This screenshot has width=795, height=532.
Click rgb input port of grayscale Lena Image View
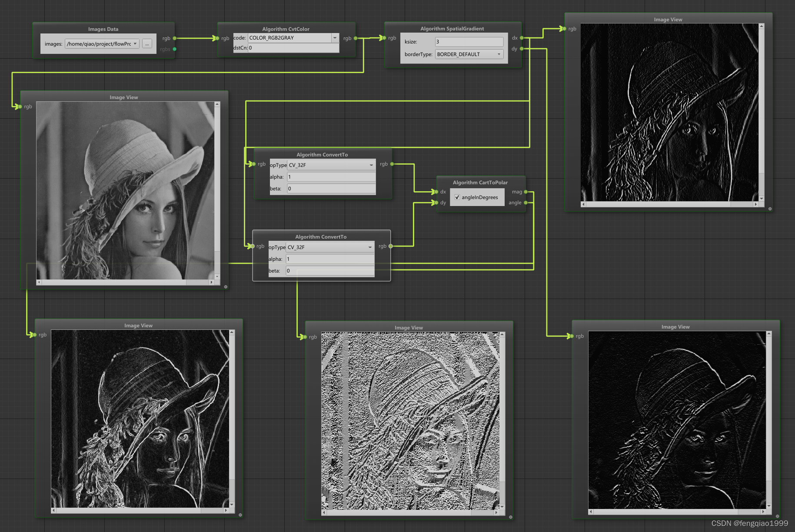click(x=20, y=106)
